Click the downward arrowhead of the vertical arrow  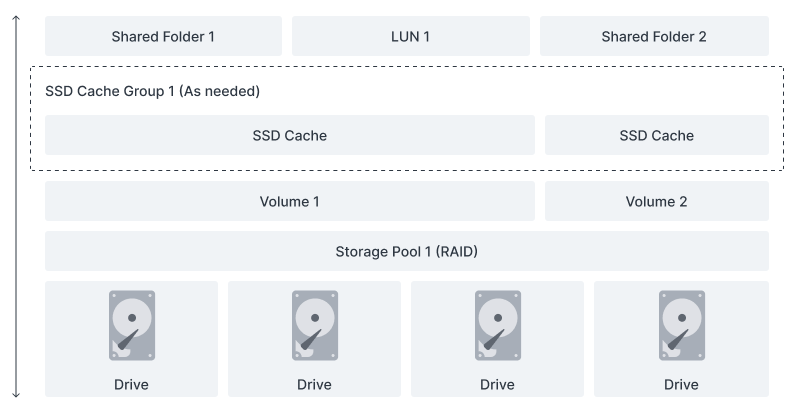coord(16,394)
